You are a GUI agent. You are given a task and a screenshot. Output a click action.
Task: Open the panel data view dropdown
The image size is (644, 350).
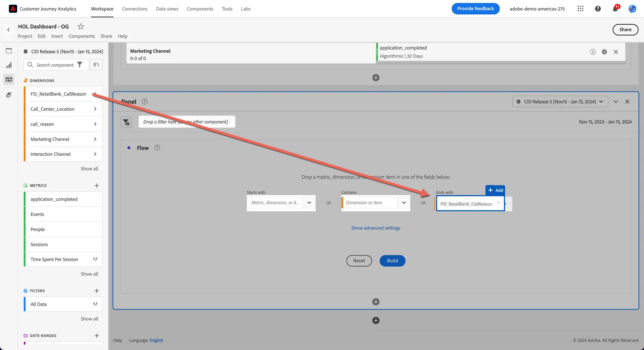pyautogui.click(x=560, y=102)
